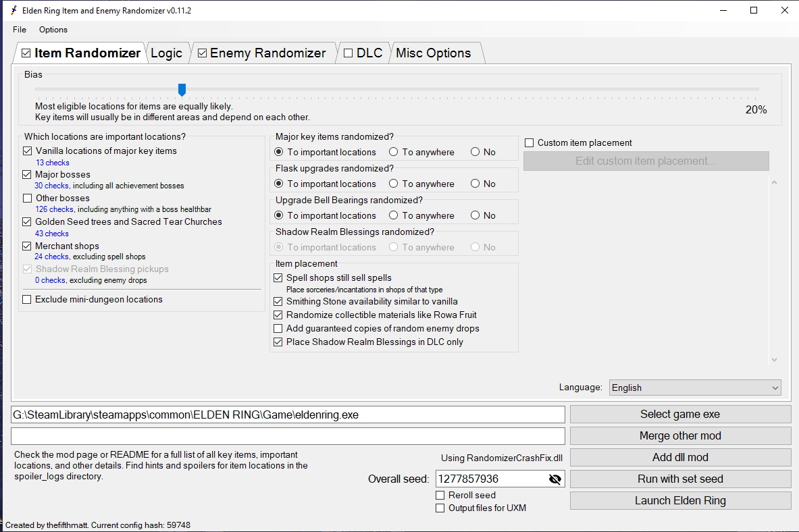Click Run with set seed
The height and width of the screenshot is (532, 799).
(680, 479)
